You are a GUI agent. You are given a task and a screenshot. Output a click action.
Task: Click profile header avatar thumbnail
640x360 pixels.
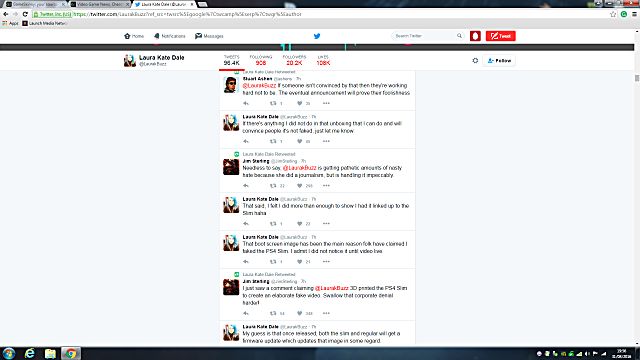130,60
